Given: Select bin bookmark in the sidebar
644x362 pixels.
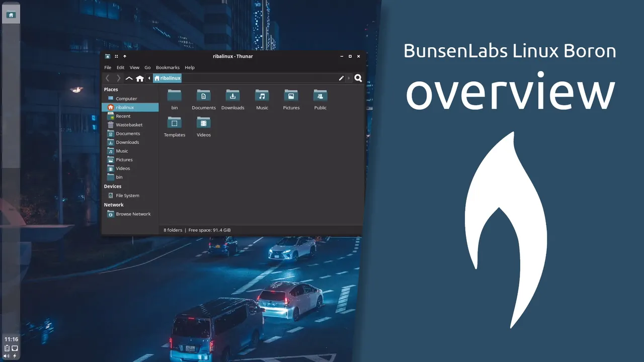Looking at the screenshot, I should [130, 177].
